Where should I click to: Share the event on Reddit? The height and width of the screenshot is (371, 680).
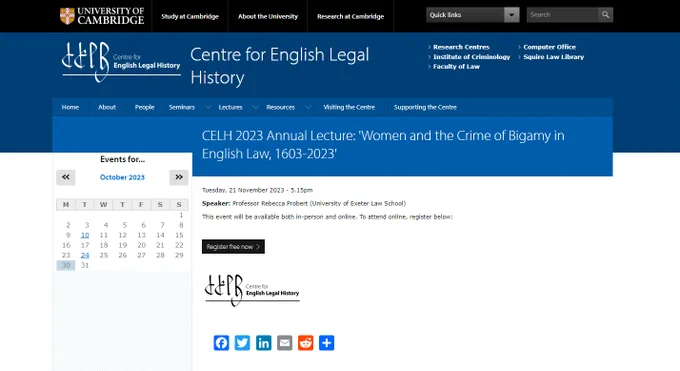[306, 343]
